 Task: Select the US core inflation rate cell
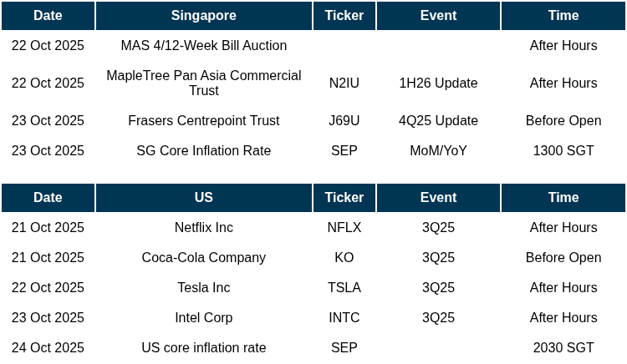203,348
